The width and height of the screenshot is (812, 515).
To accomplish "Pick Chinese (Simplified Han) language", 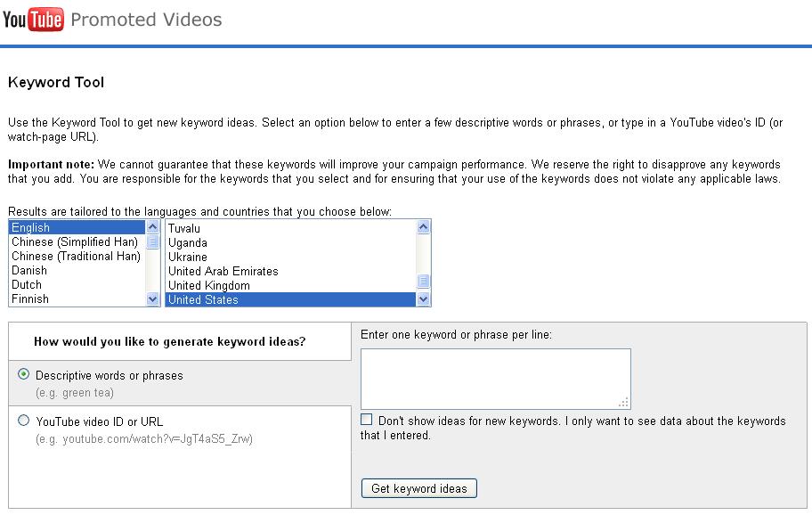I will coord(75,242).
